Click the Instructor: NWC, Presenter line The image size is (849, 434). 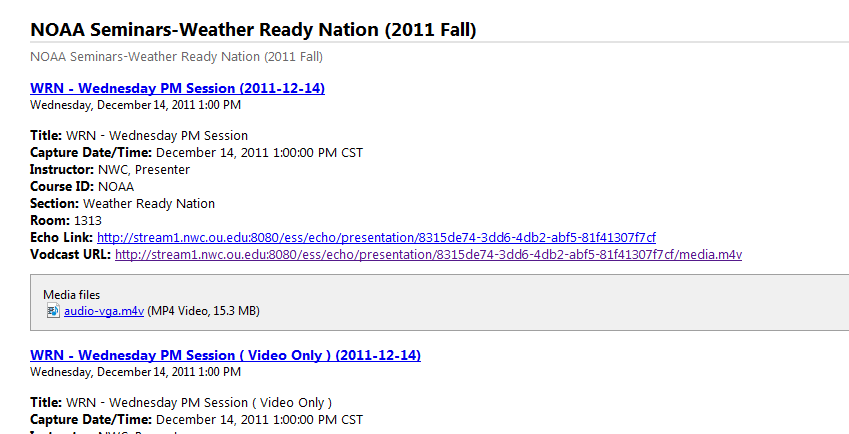tap(110, 170)
